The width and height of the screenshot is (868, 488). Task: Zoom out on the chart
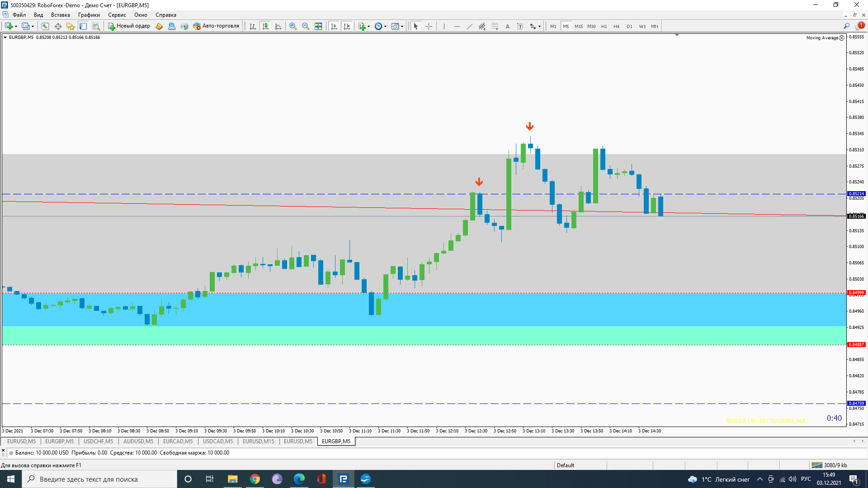click(306, 26)
